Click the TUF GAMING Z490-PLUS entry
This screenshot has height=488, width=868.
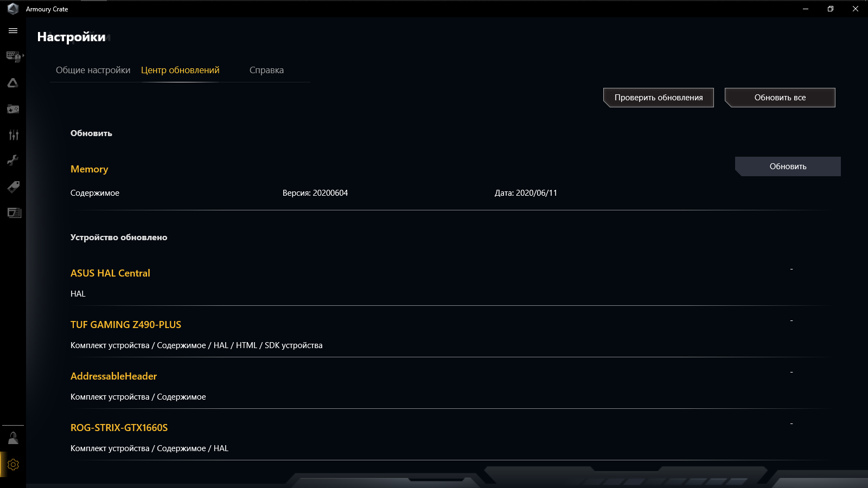pyautogui.click(x=126, y=325)
